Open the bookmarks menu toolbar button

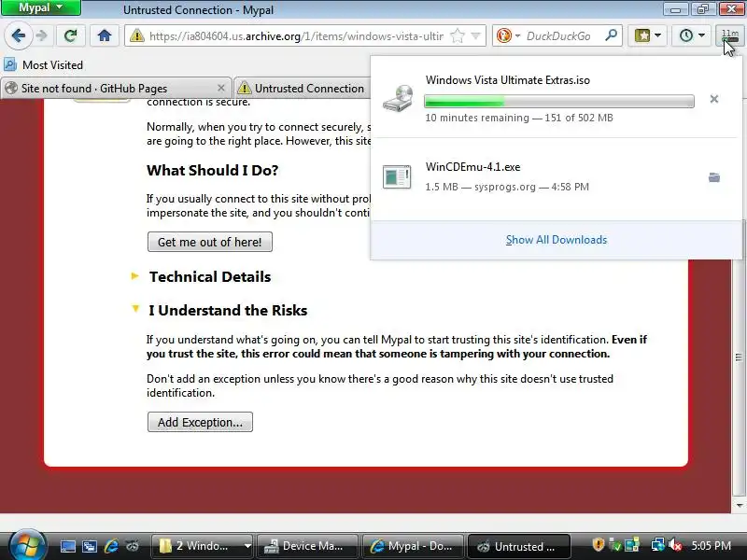[647, 35]
